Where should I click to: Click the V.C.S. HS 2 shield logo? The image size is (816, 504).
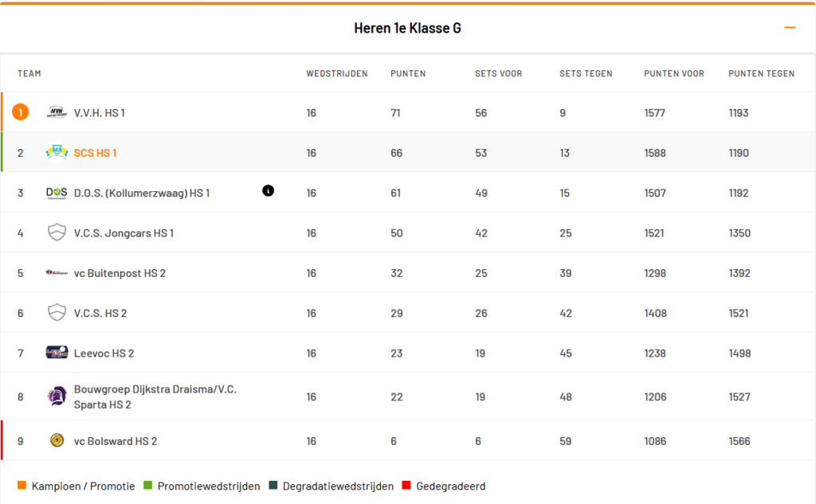[x=57, y=313]
